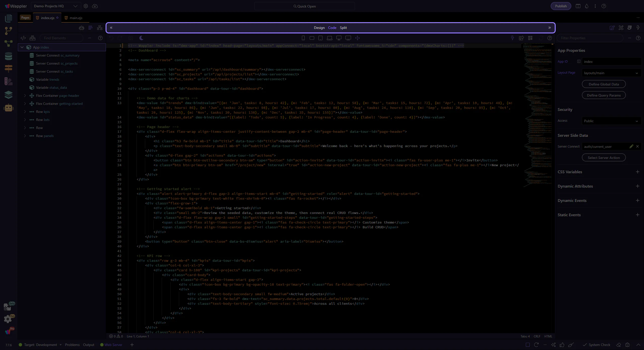Switch to Split view
Image resolution: width=644 pixels, height=350 pixels.
[x=343, y=28]
